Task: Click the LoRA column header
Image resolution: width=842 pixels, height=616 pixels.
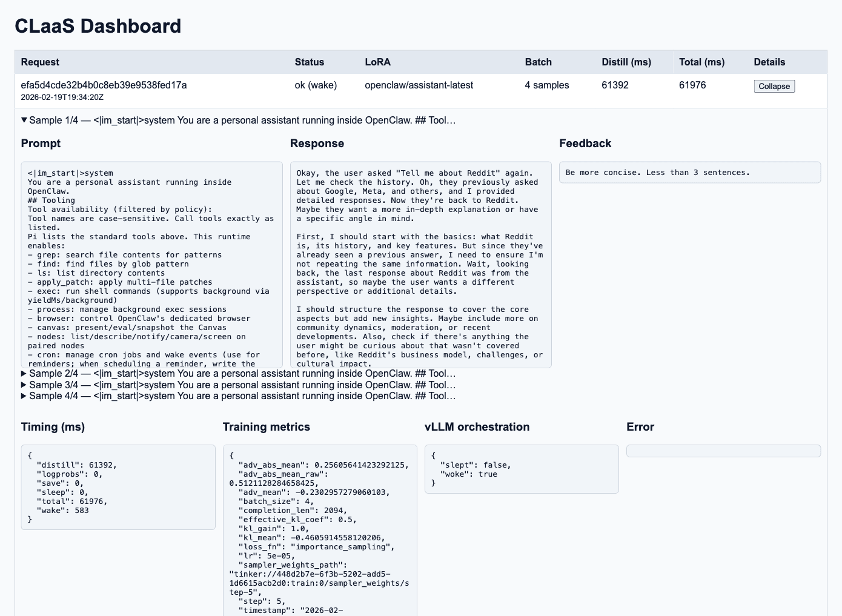Action: click(x=377, y=62)
